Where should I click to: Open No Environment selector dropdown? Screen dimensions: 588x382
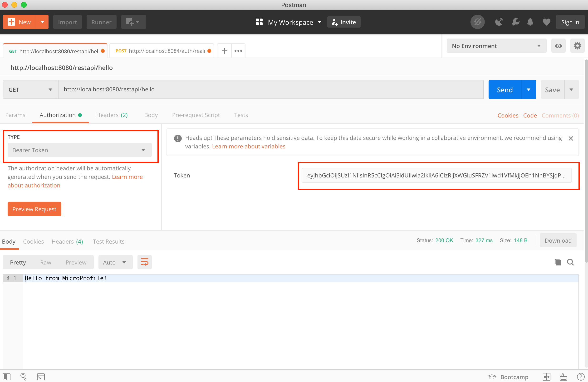click(496, 46)
